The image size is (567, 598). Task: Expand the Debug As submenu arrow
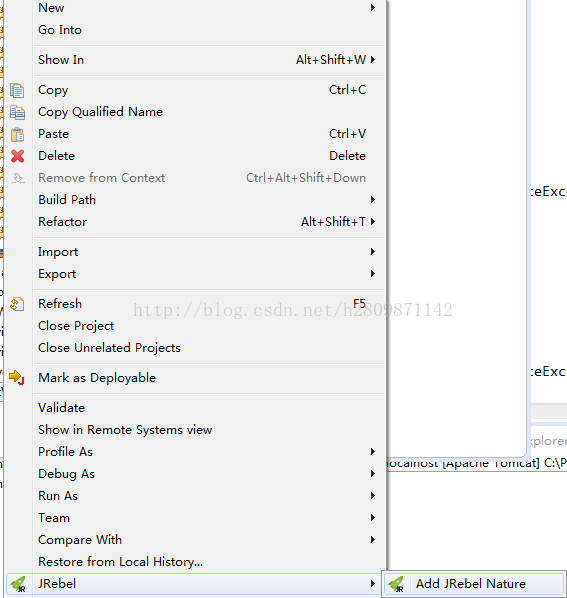coord(373,474)
